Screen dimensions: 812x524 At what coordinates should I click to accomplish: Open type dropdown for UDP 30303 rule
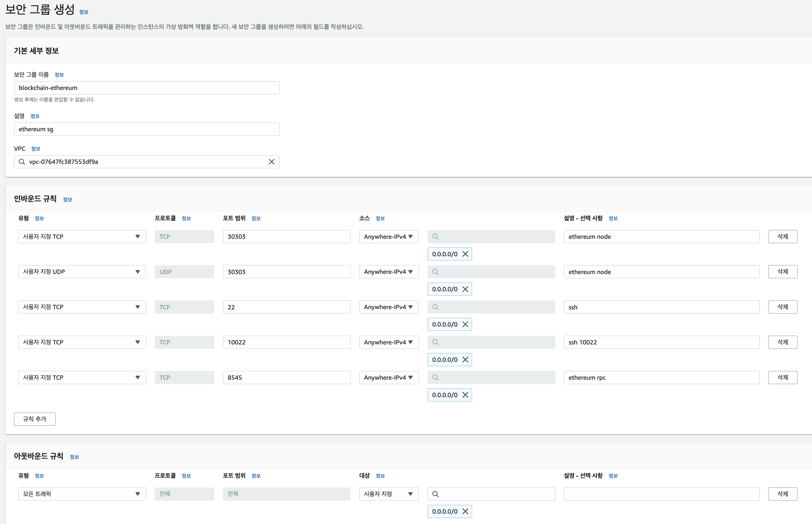[82, 271]
